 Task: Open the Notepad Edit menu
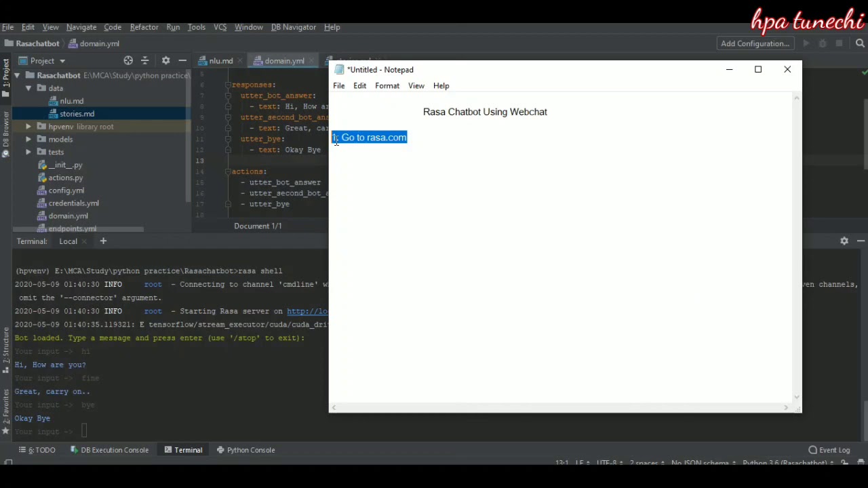pyautogui.click(x=359, y=86)
